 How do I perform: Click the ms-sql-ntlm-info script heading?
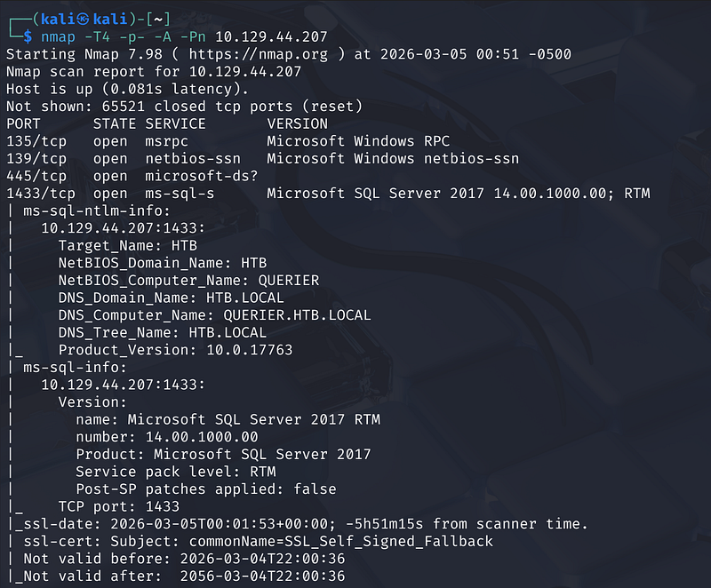(x=93, y=211)
